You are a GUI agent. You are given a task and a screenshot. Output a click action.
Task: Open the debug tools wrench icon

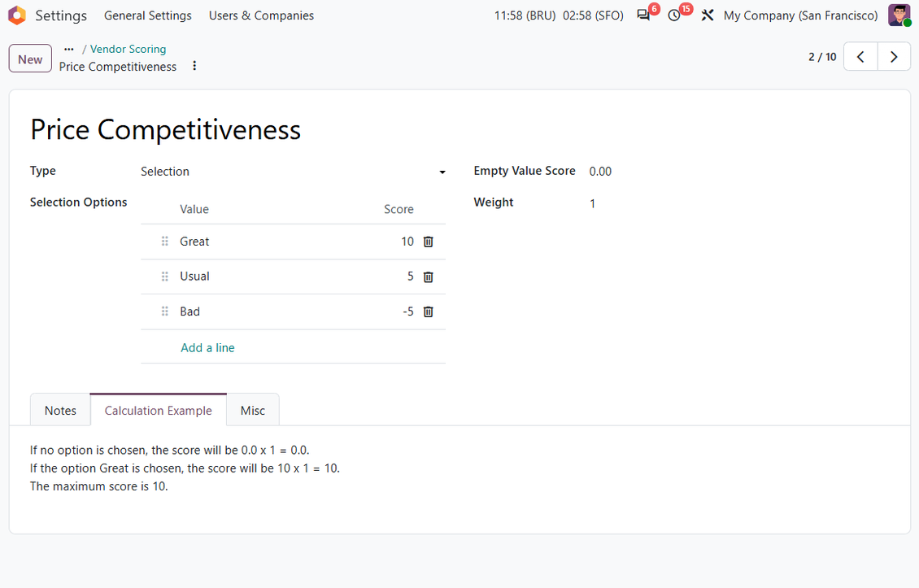click(x=708, y=15)
